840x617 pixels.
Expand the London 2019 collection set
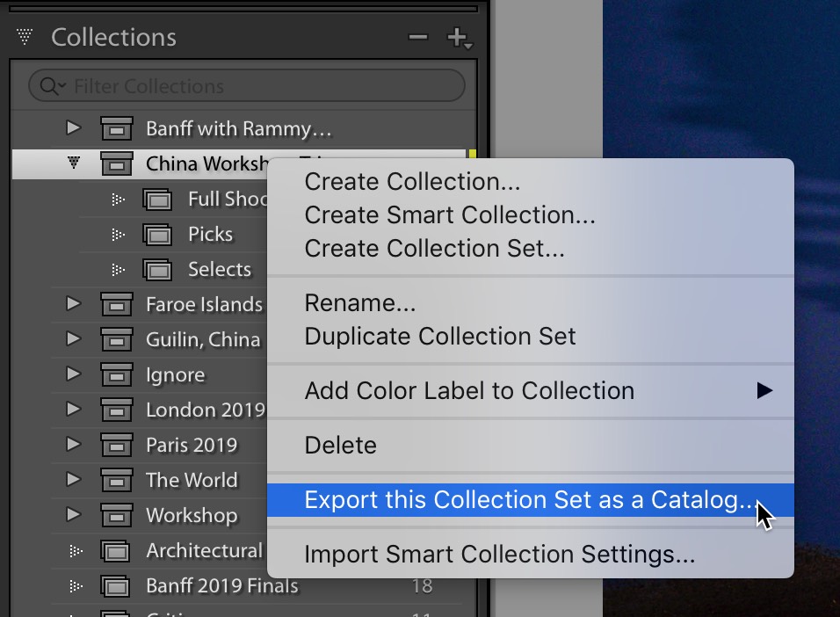pyautogui.click(x=74, y=409)
